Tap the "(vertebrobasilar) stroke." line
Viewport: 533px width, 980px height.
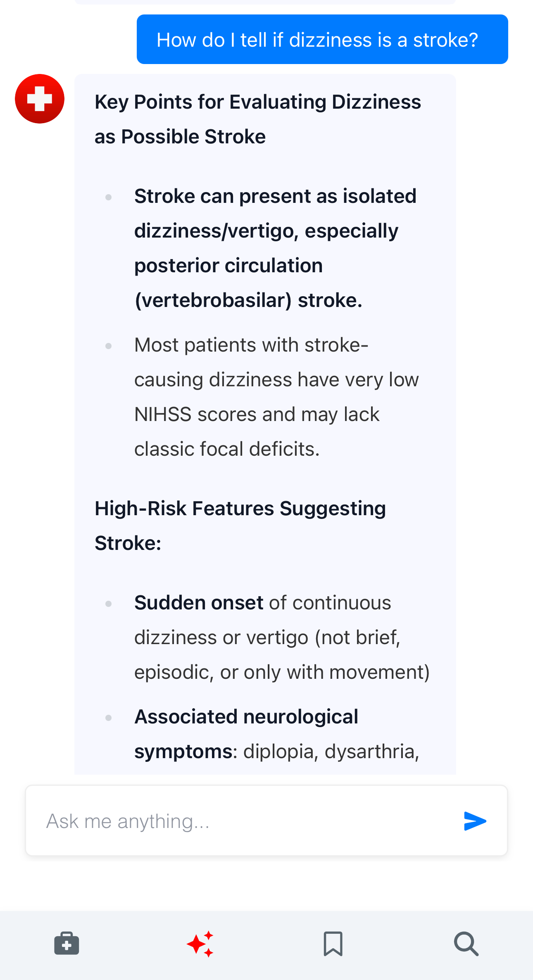pos(248,300)
